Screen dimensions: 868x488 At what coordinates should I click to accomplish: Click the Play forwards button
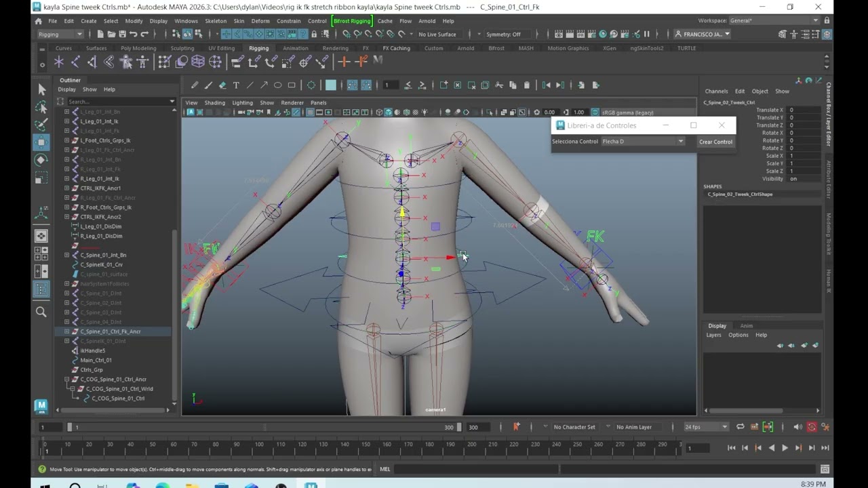click(x=785, y=448)
